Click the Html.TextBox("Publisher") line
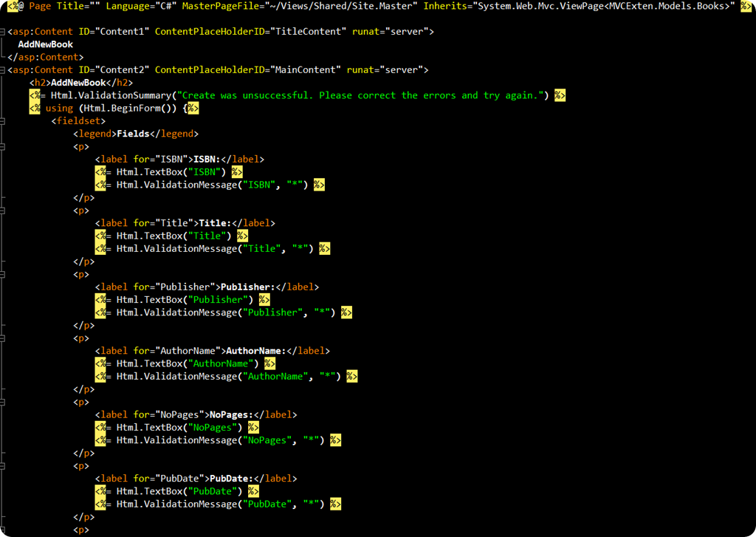 (x=183, y=300)
